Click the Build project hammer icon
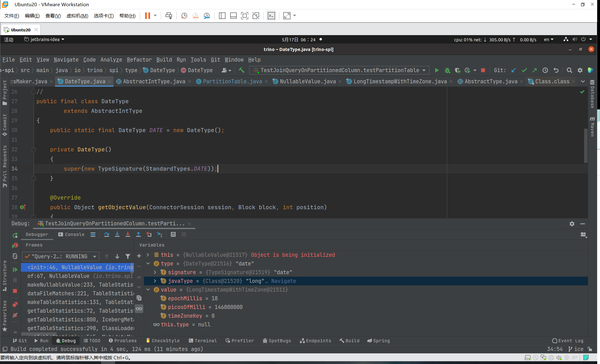 [x=241, y=70]
